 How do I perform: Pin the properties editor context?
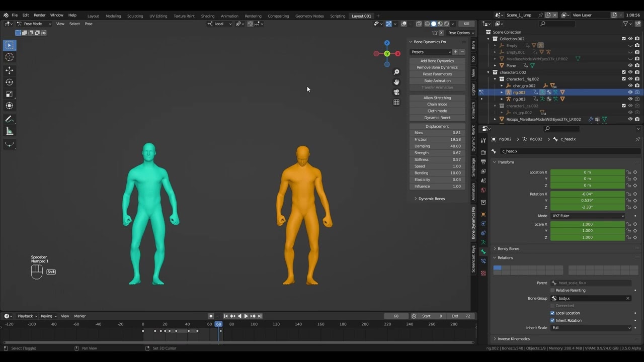coord(638,139)
